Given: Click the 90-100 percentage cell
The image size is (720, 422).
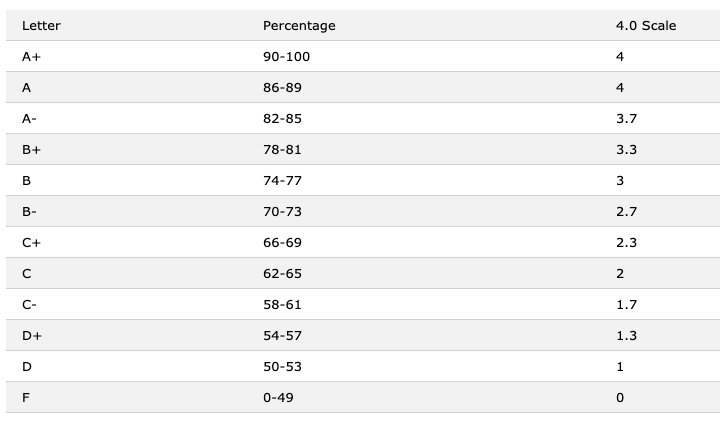Looking at the screenshot, I should (286, 57).
